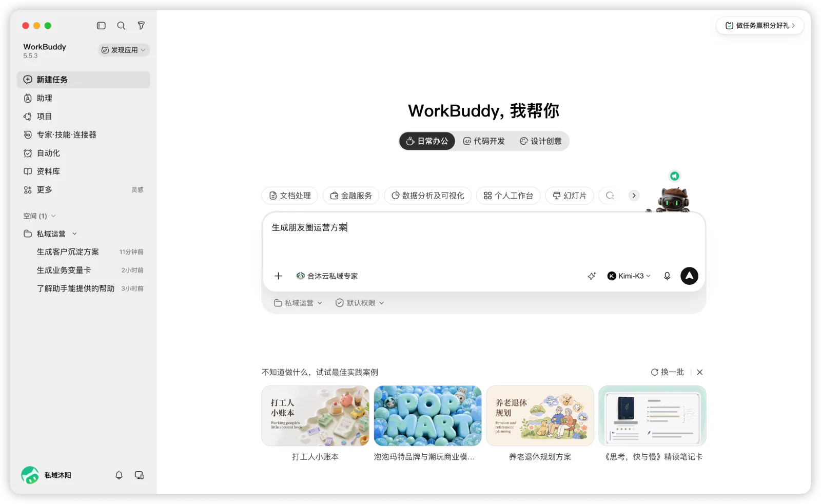Click the filter funnel icon in sidebar header

point(141,26)
